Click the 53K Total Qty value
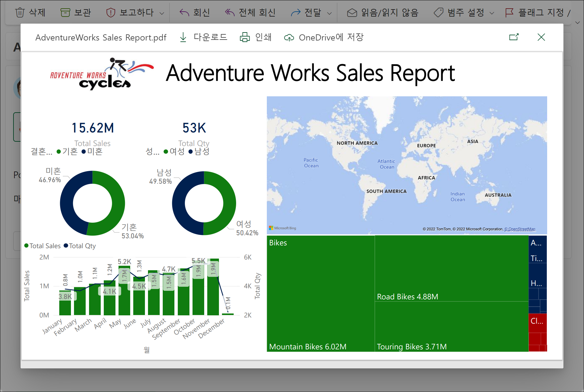The width and height of the screenshot is (584, 392). [194, 128]
